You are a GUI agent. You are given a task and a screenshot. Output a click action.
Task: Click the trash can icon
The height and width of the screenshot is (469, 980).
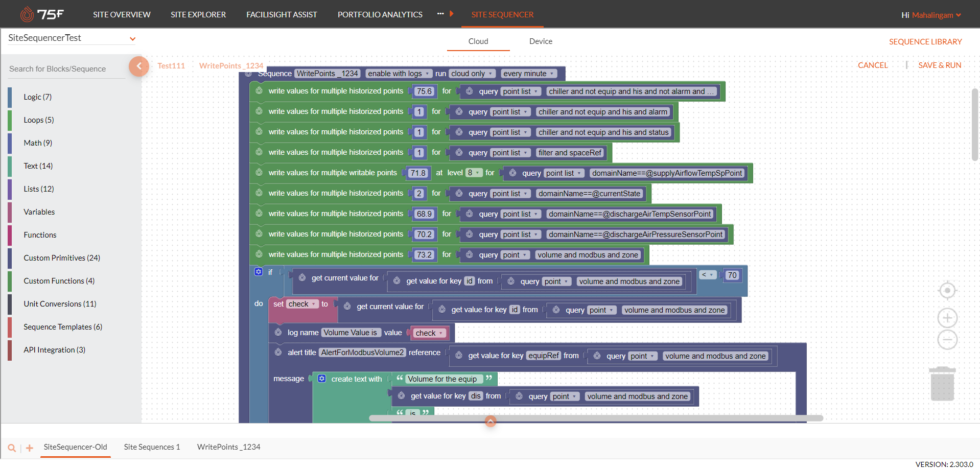943,384
